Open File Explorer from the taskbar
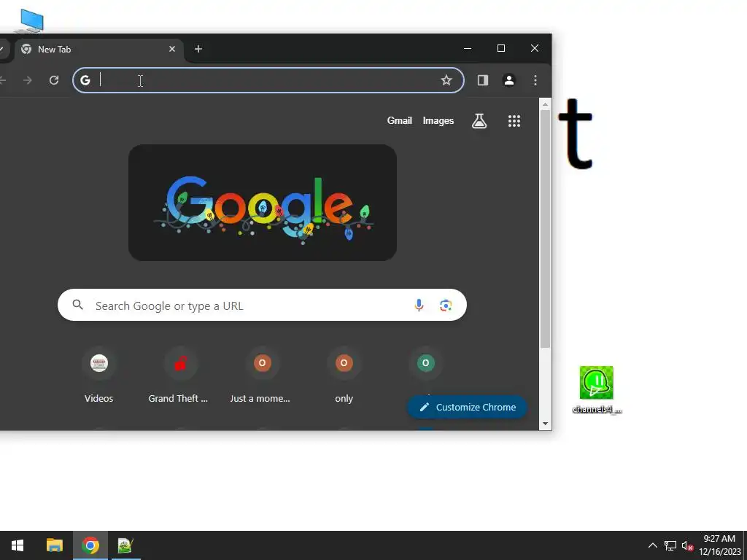 [54, 545]
